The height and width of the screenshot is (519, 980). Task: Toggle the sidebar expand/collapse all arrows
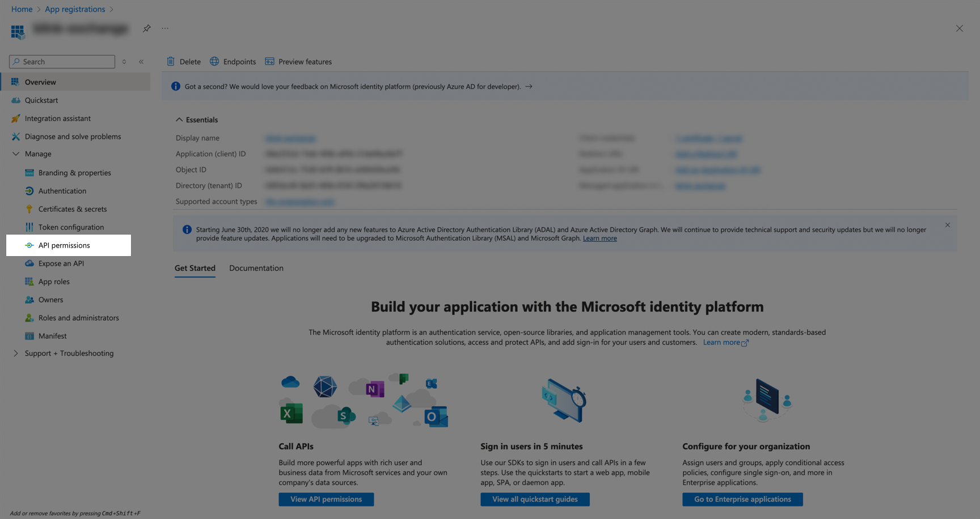(124, 62)
